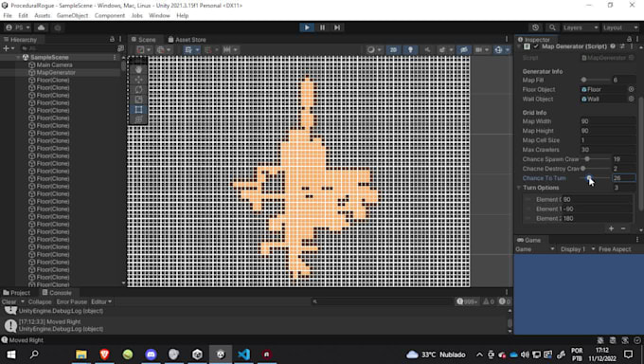644x364 pixels.
Task: Click the Max Crawlers input field
Action: [607, 150]
